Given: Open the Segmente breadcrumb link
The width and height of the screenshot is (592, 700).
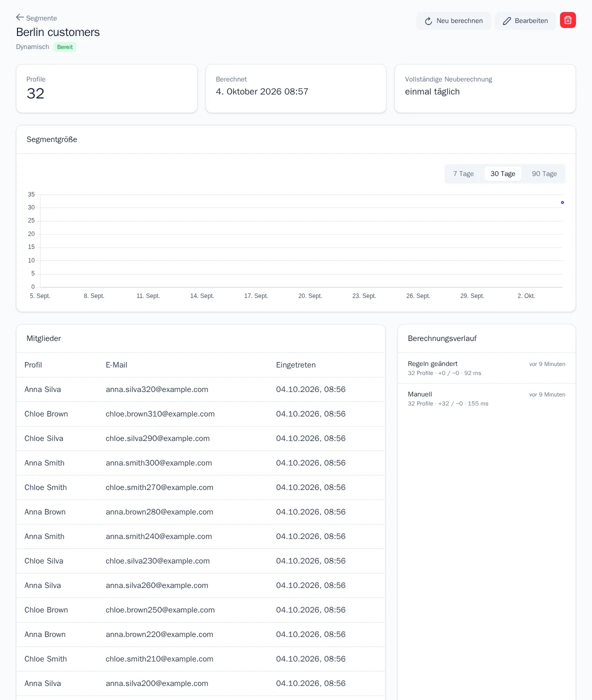Looking at the screenshot, I should point(41,18).
